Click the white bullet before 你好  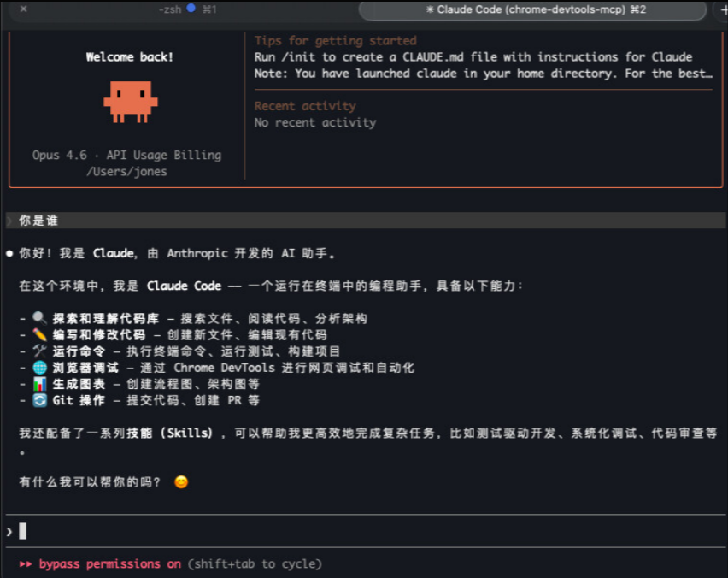pyautogui.click(x=9, y=253)
